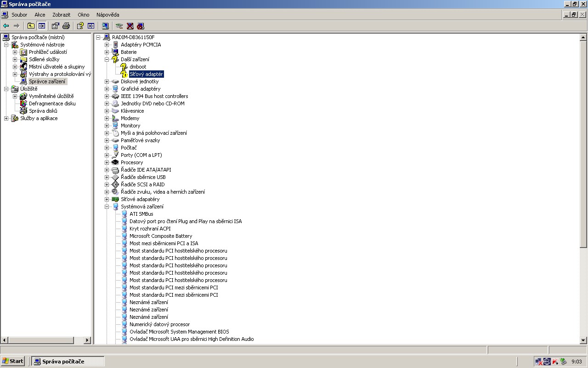Click the Safely Remove Hardware tray icon
Viewport: 588px width, 368px height.
(563, 362)
